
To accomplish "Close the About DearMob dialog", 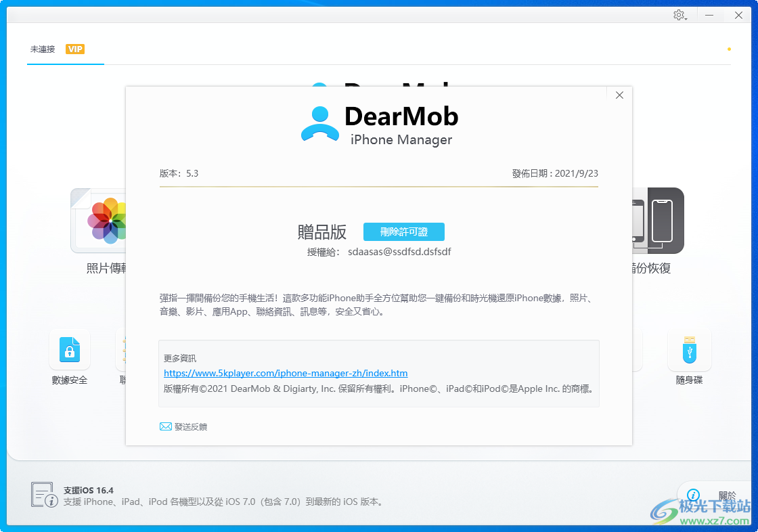I will [x=619, y=95].
